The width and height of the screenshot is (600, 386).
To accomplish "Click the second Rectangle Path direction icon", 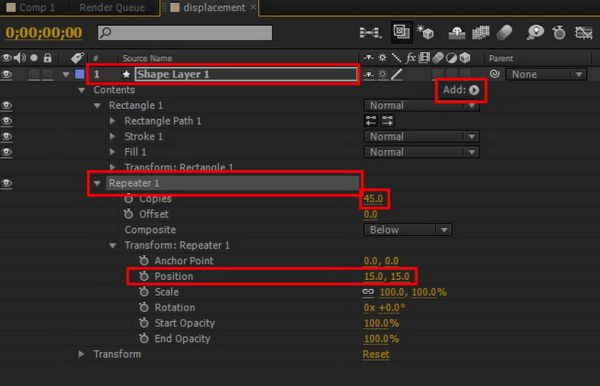I will pos(387,121).
